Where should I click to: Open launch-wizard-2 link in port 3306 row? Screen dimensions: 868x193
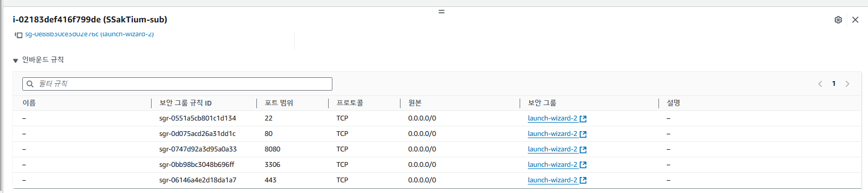553,165
